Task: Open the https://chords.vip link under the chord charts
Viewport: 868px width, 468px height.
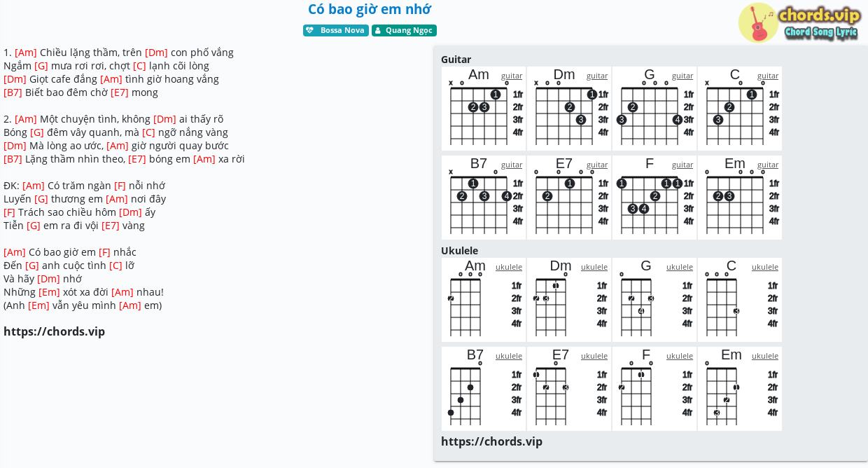Action: [x=491, y=441]
